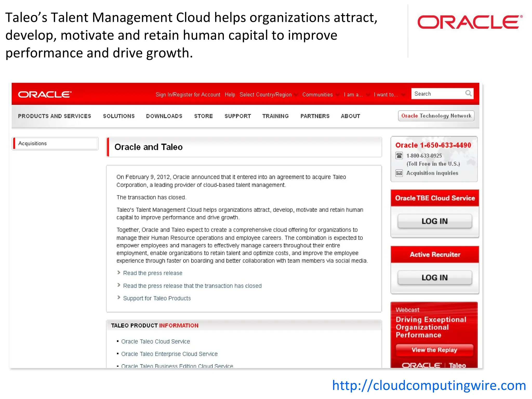Click the Oracle logo at slide top right
The width and height of the screenshot is (532, 399).
pyautogui.click(x=470, y=22)
